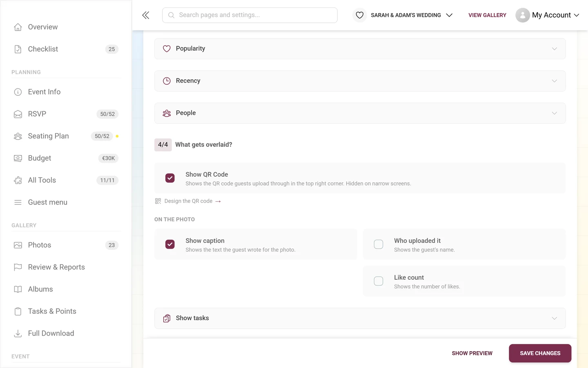Click the search pages and settings field
Viewport: 588px width, 368px height.
click(250, 15)
